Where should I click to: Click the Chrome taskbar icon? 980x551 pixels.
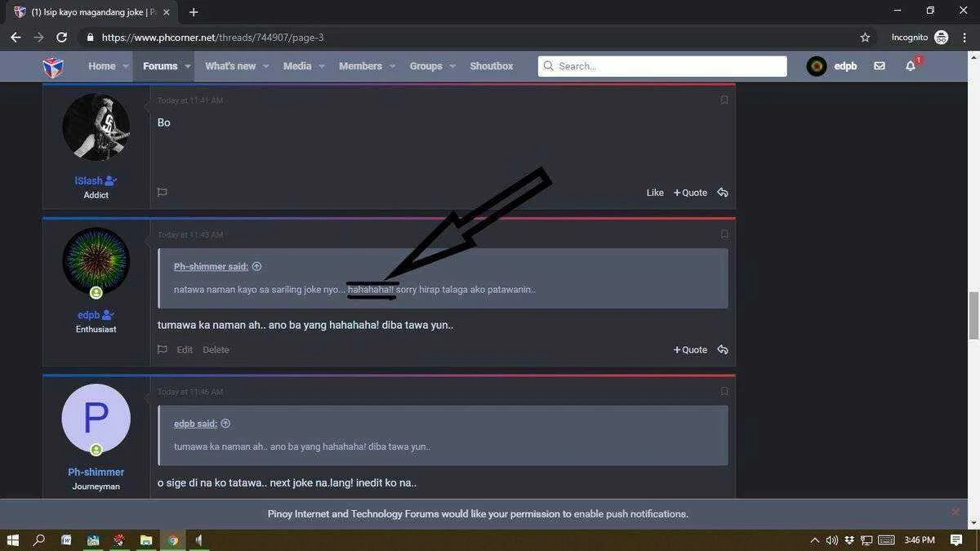pos(173,540)
